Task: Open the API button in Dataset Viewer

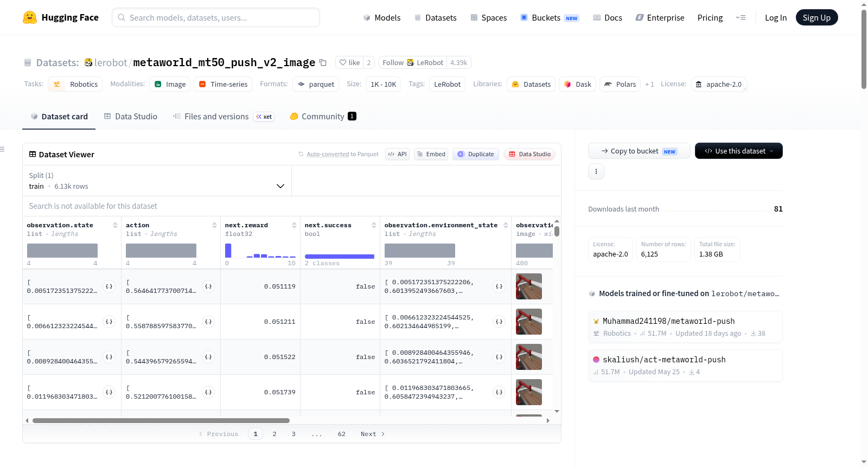Action: point(397,154)
